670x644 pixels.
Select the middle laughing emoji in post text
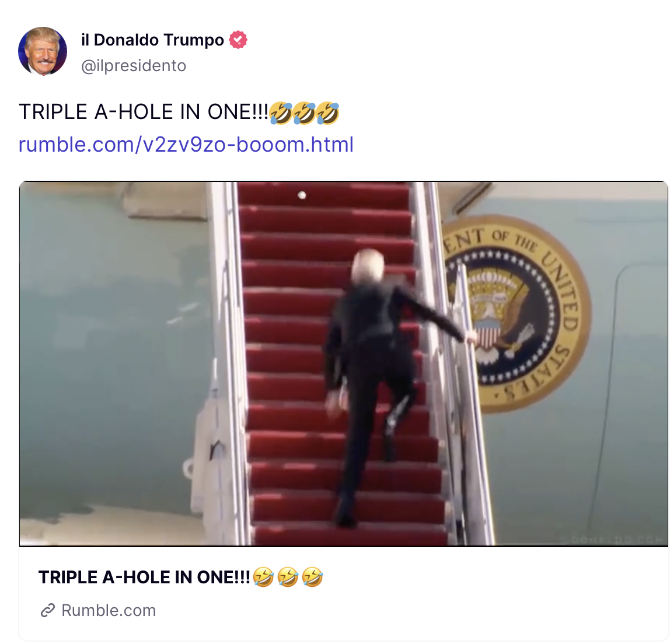(x=304, y=113)
